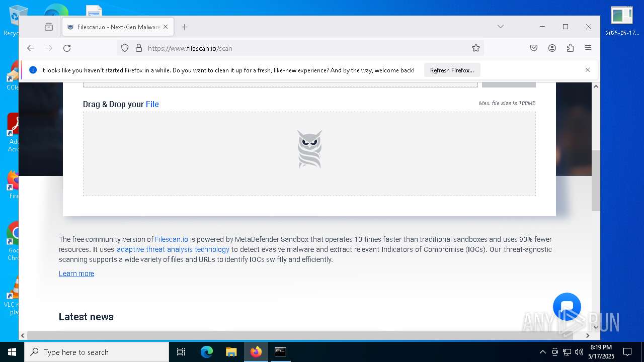This screenshot has height=362, width=644.
Task: Open Firefox View tab list icon
Action: [49, 27]
